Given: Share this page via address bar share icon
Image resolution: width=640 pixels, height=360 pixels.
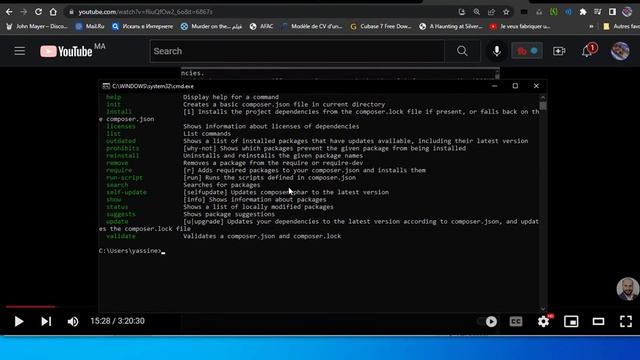Looking at the screenshot, I should click(491, 12).
